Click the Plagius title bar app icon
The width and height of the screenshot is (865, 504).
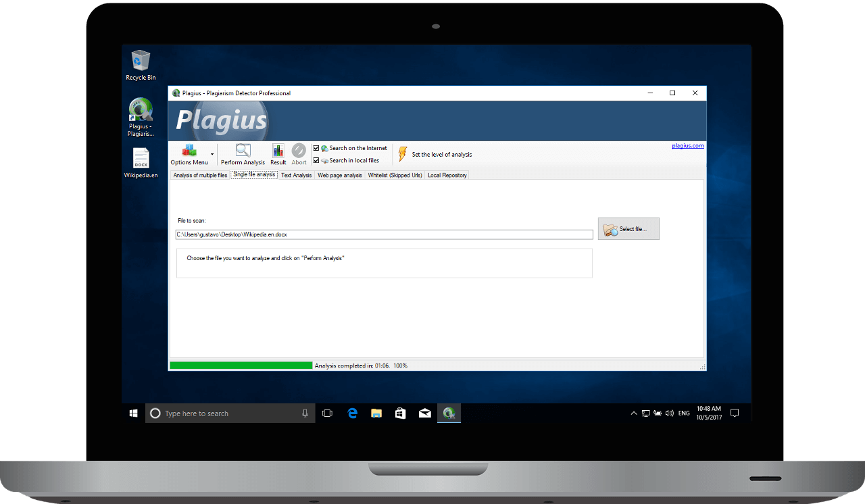(176, 93)
